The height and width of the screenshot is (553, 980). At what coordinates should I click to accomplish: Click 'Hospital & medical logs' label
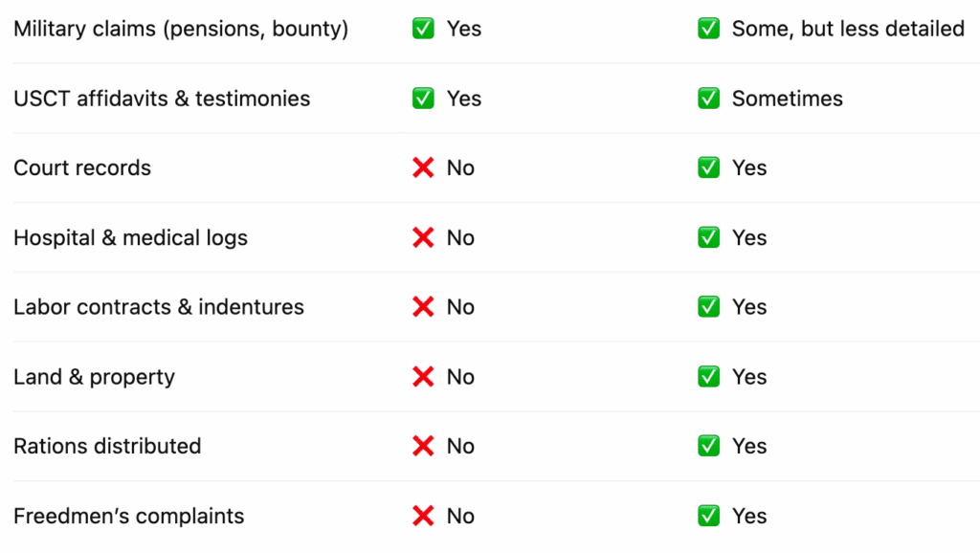point(130,237)
